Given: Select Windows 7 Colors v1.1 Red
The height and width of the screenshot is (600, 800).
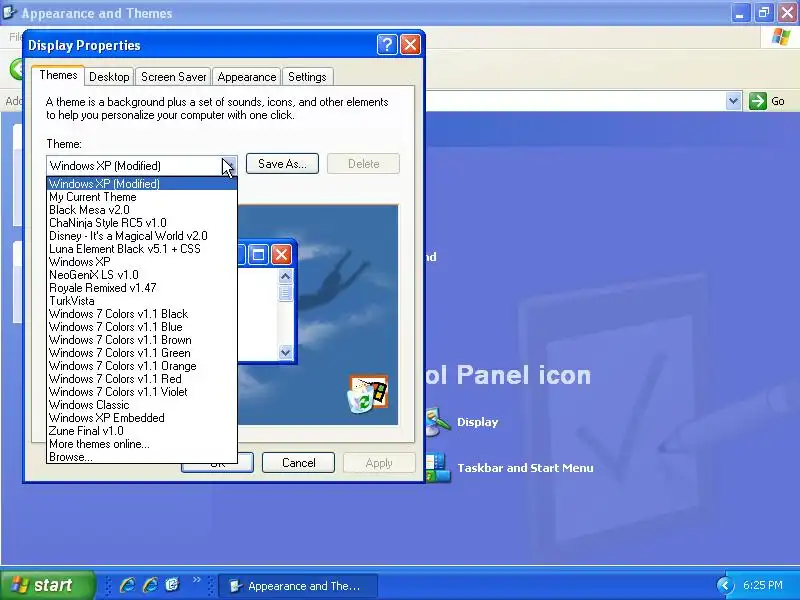Looking at the screenshot, I should coord(142,379).
